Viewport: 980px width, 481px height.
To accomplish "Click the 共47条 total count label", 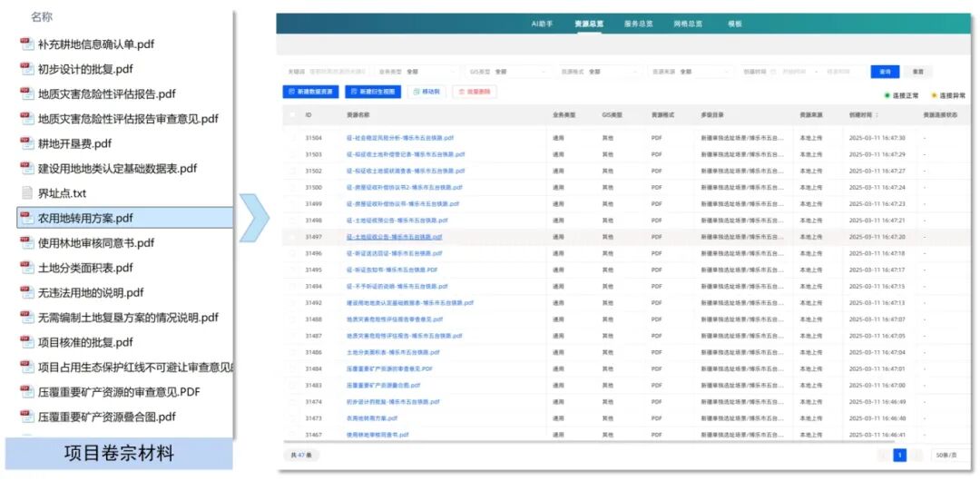I will click(301, 456).
